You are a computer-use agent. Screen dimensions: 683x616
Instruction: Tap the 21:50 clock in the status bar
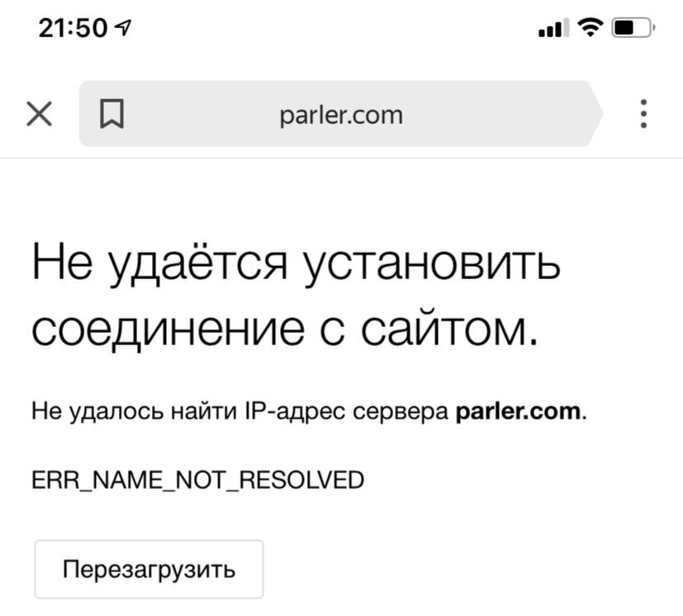(x=73, y=29)
